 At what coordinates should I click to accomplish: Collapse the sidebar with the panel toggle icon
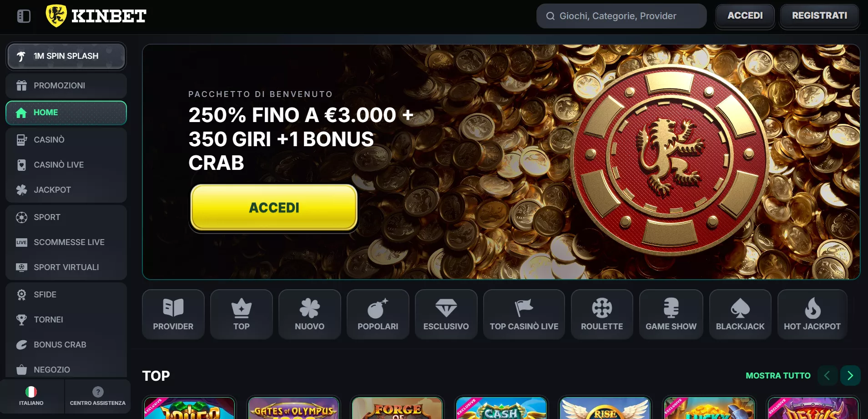coord(24,16)
